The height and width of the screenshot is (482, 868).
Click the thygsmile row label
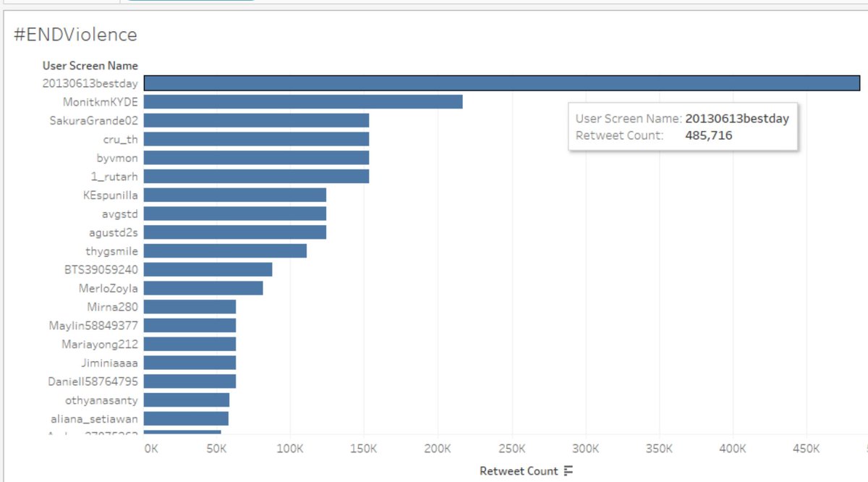coord(111,251)
